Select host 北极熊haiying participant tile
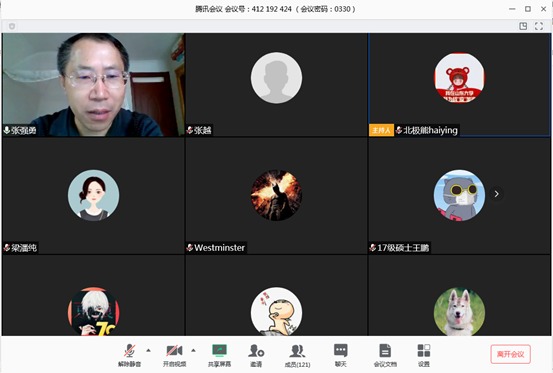This screenshot has width=553, height=373. click(x=459, y=85)
